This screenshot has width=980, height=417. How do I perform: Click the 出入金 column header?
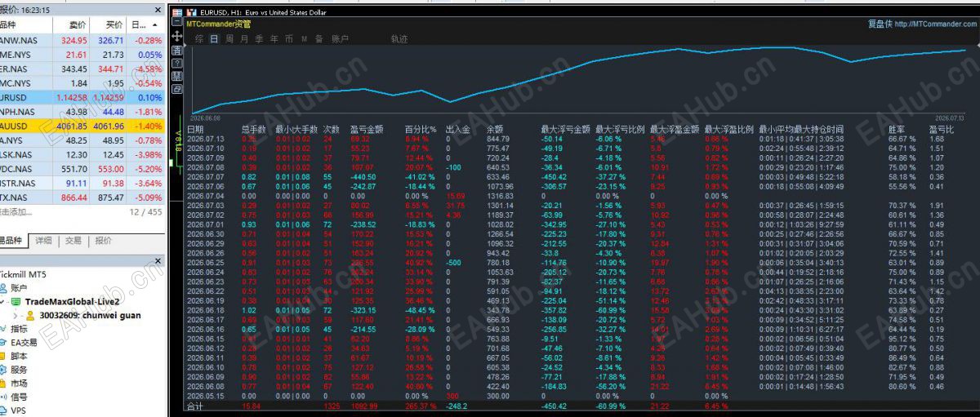click(x=460, y=129)
